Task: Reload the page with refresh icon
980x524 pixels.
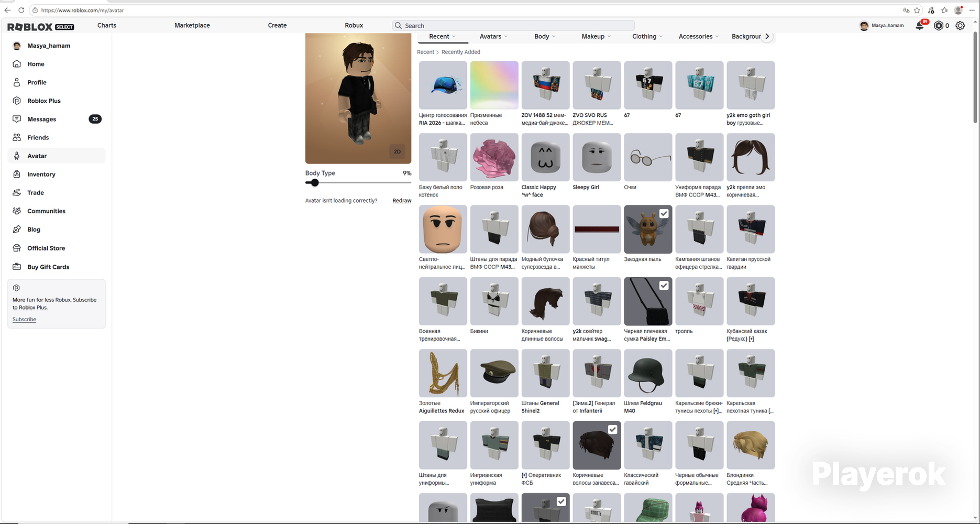Action: [x=21, y=10]
